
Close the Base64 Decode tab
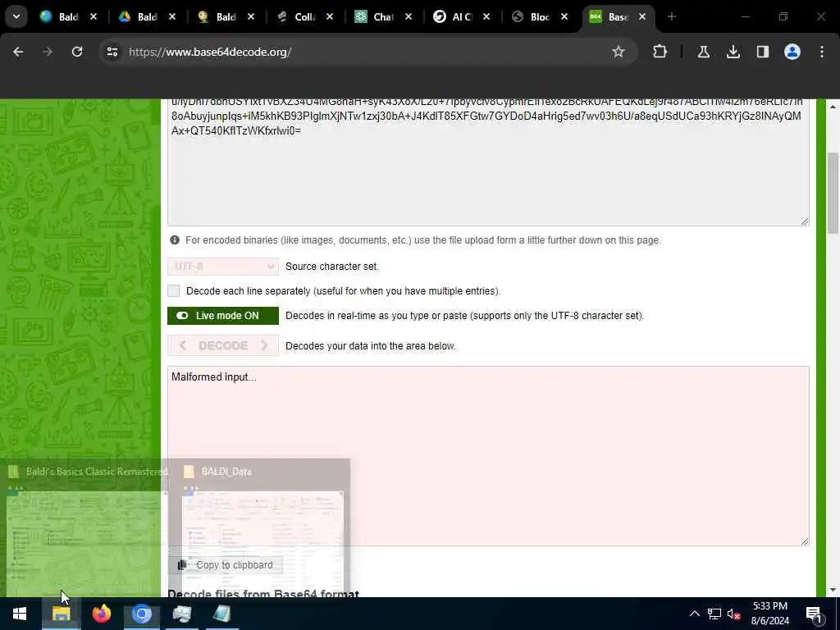click(641, 16)
